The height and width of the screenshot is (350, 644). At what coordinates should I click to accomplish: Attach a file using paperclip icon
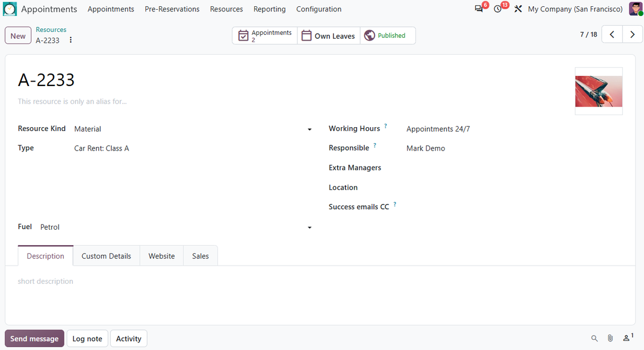tap(610, 338)
